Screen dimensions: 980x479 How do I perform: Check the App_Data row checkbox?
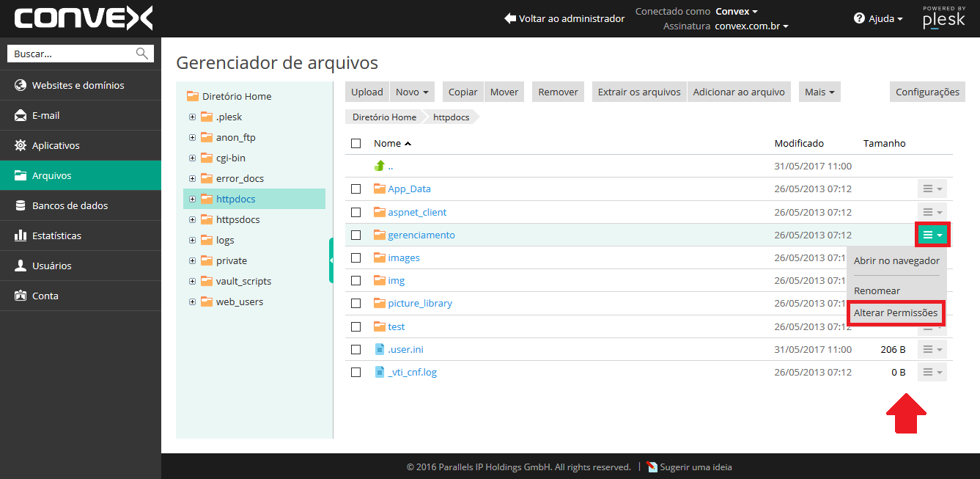[356, 189]
